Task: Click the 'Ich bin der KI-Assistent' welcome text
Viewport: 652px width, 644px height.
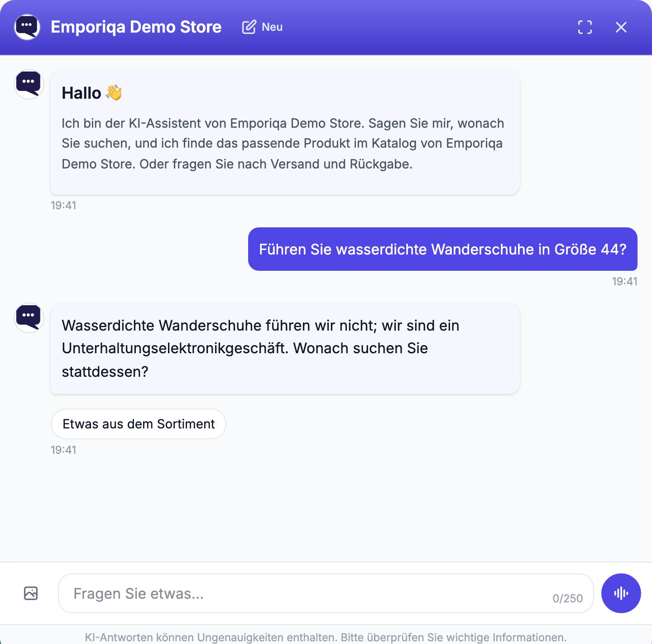Action: pyautogui.click(x=283, y=144)
